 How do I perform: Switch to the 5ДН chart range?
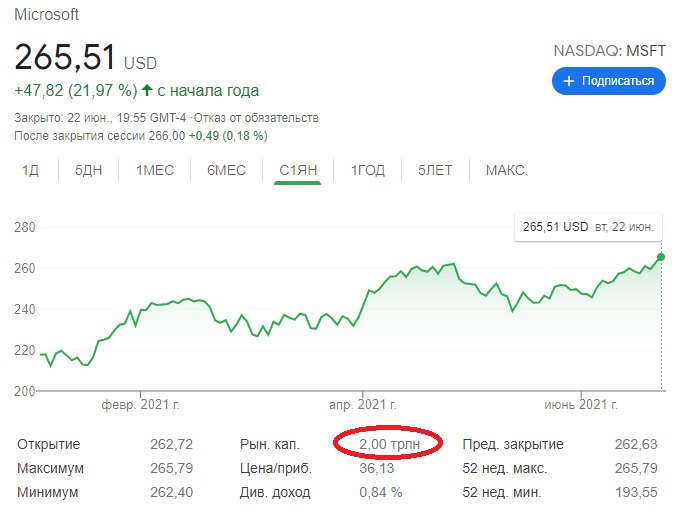[88, 170]
